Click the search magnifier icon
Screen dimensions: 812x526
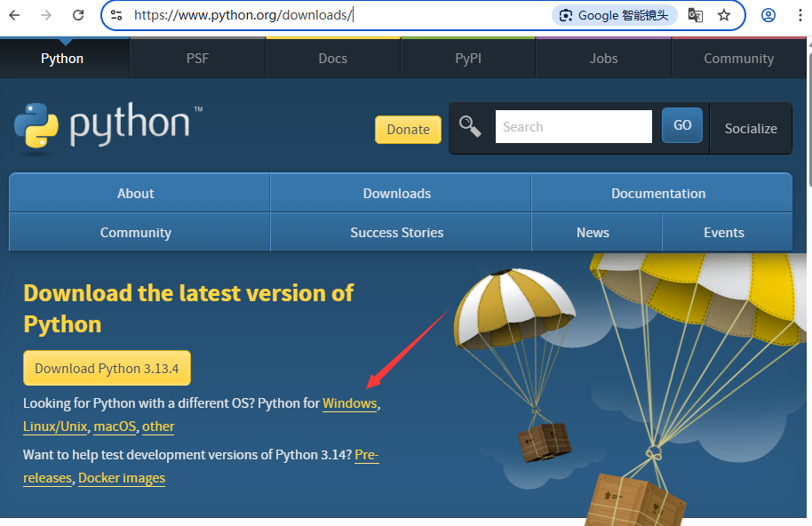tap(470, 125)
